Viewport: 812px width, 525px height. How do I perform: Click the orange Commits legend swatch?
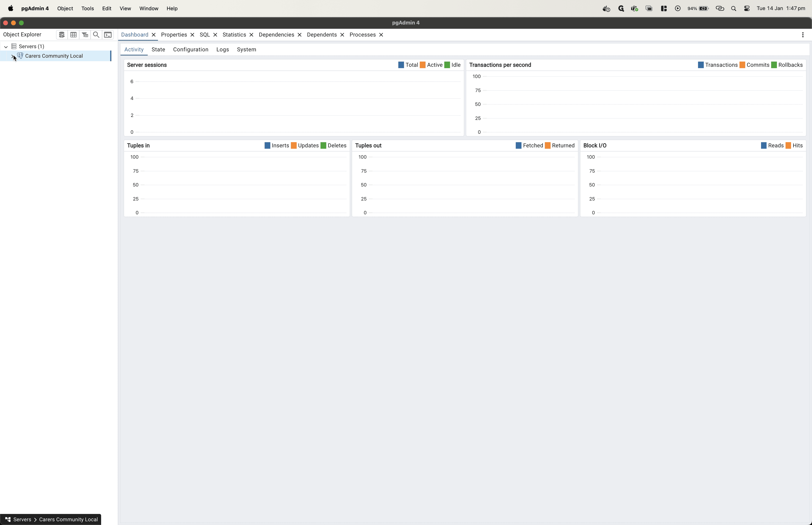point(742,65)
